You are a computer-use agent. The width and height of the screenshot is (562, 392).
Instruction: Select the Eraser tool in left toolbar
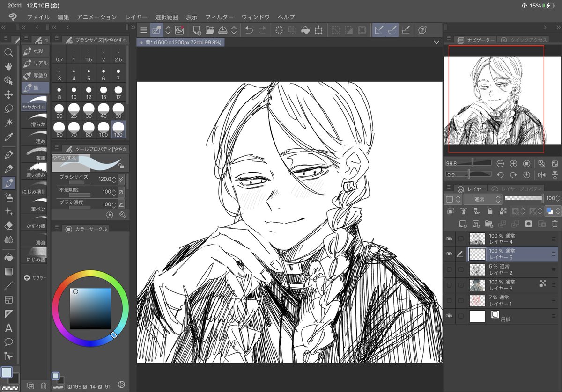point(8,225)
